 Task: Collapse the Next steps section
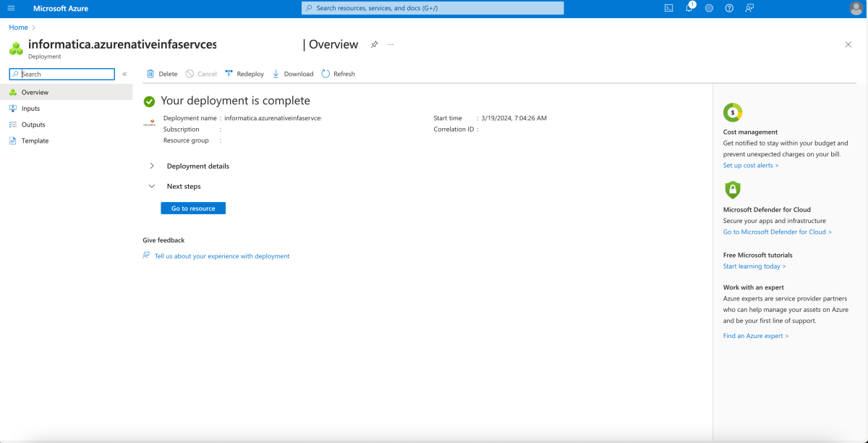(x=152, y=185)
